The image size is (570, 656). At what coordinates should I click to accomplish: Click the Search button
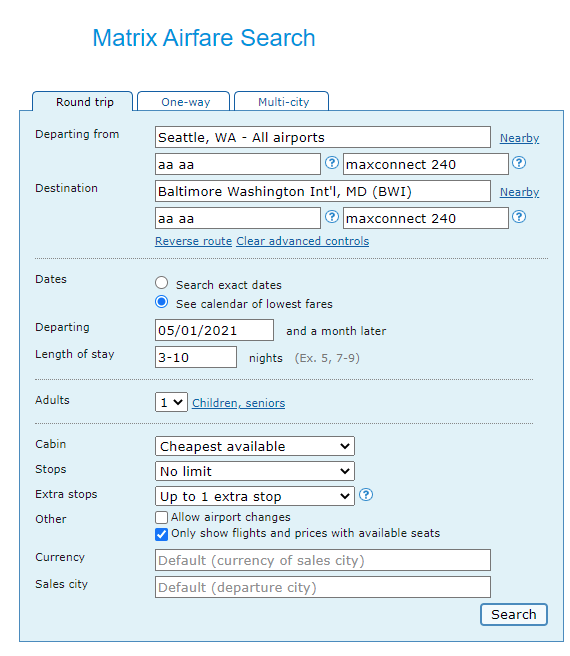coord(514,615)
